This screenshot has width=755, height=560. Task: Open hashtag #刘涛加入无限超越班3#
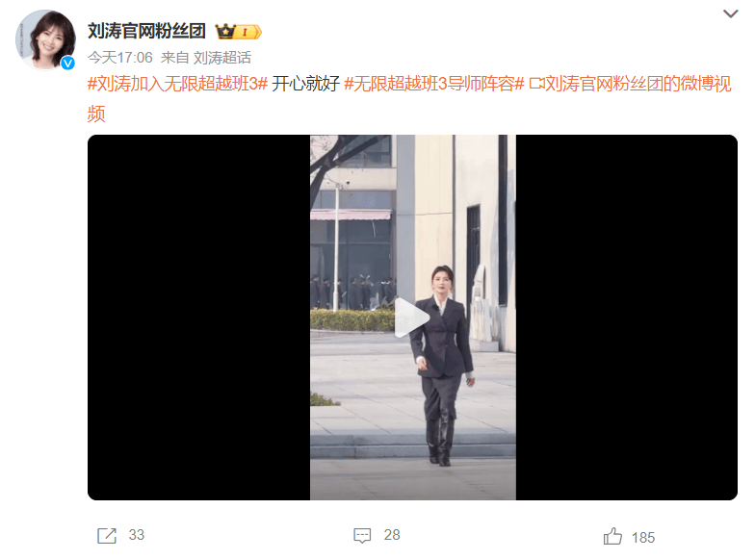coord(177,84)
